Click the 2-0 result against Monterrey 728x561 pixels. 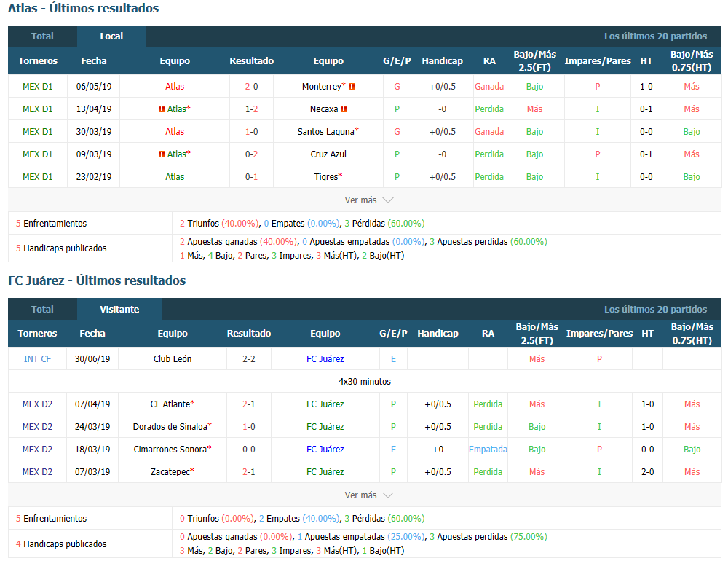[252, 87]
